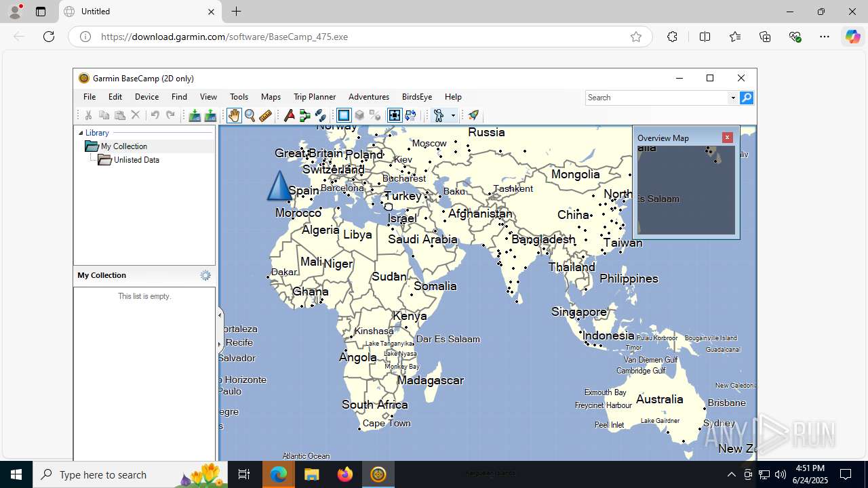The image size is (868, 488).
Task: Open the Device menu
Action: [x=146, y=97]
